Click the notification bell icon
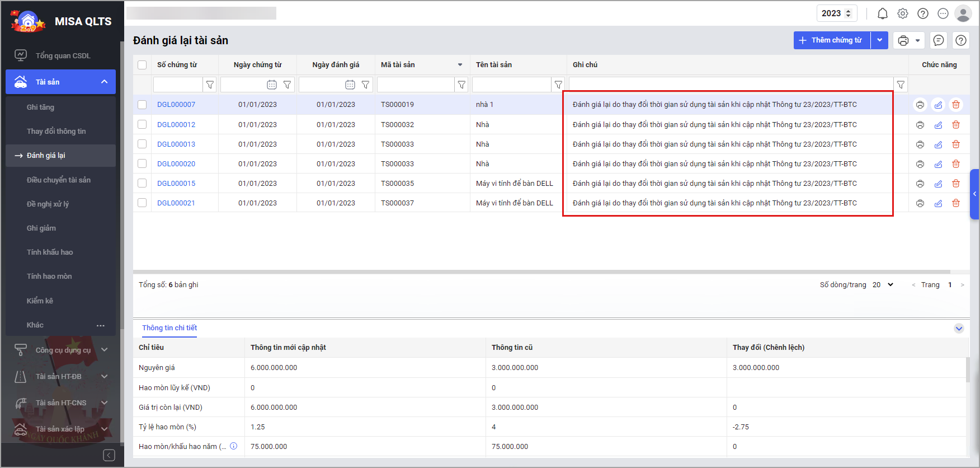The height and width of the screenshot is (468, 980). point(882,13)
